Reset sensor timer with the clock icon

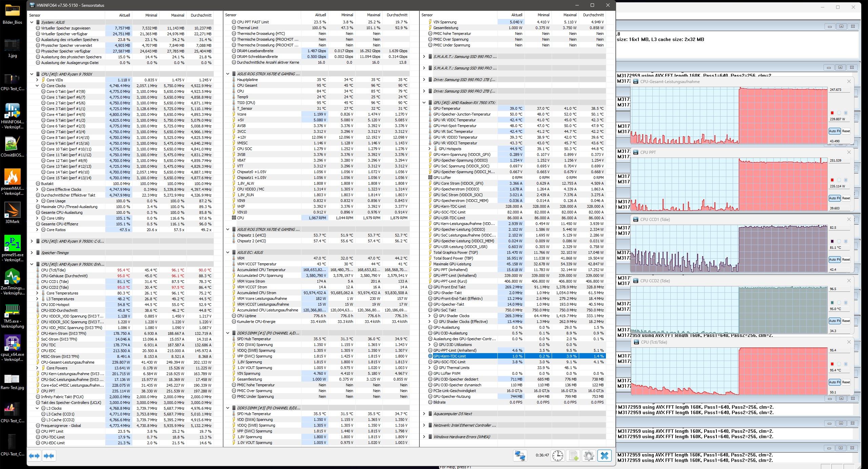pos(557,456)
